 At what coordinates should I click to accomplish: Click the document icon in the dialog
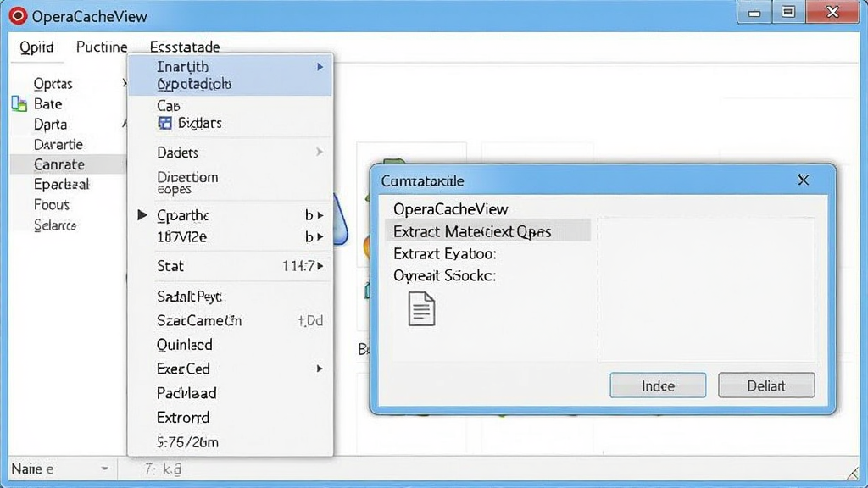pos(421,308)
